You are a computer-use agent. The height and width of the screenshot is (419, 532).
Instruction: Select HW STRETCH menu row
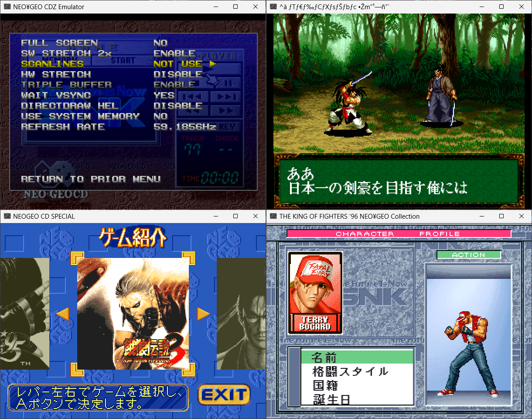56,74
